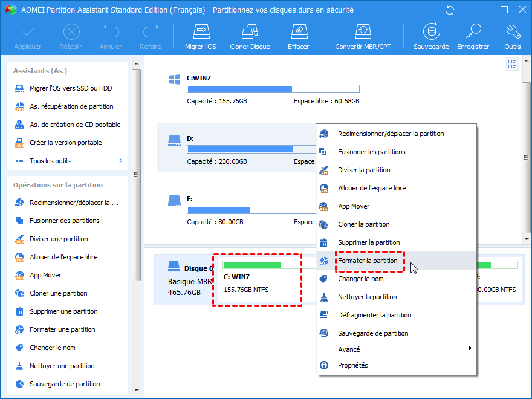Click sidebar scrollbar down arrow
The width and height of the screenshot is (532, 399).
pyautogui.click(x=137, y=391)
